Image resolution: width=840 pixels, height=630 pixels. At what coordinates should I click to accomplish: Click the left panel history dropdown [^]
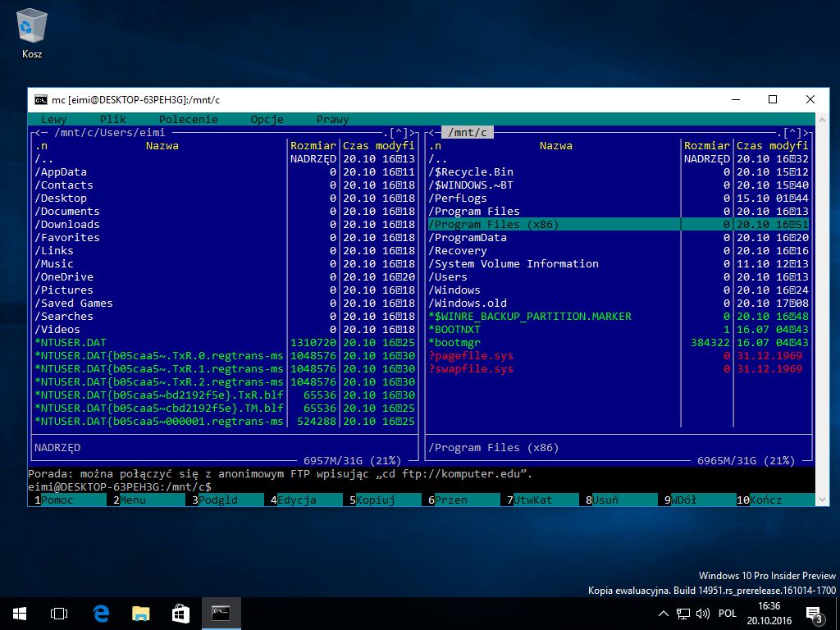point(399,133)
